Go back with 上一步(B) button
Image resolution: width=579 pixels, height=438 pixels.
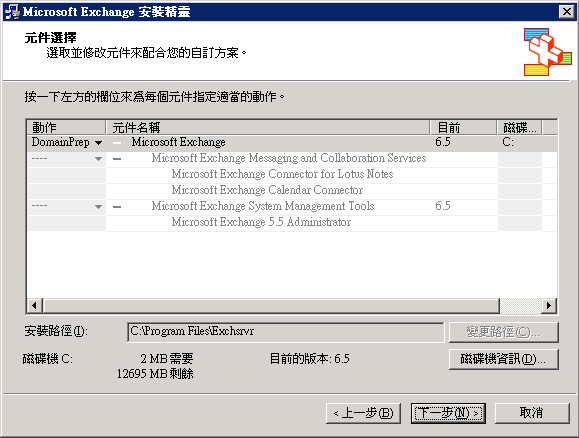coord(363,413)
